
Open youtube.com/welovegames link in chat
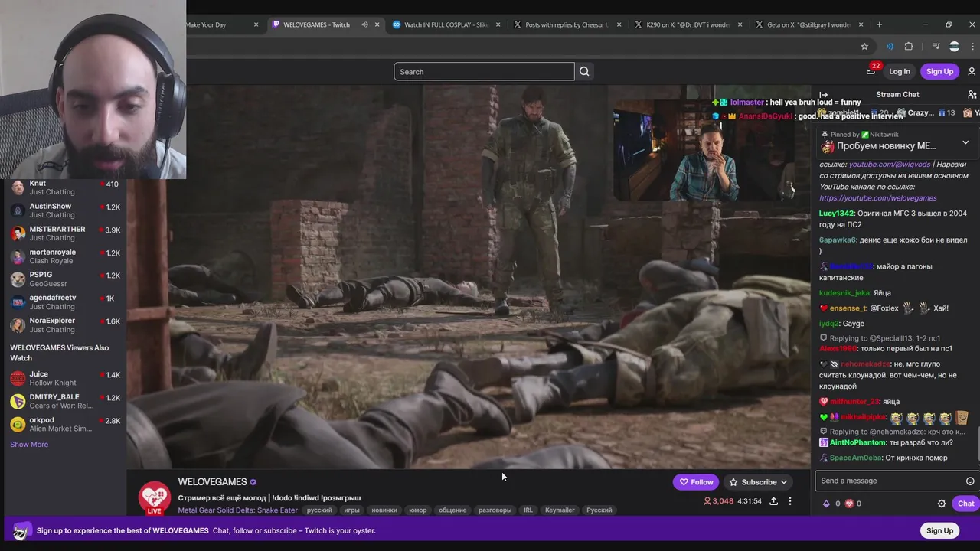click(x=878, y=198)
